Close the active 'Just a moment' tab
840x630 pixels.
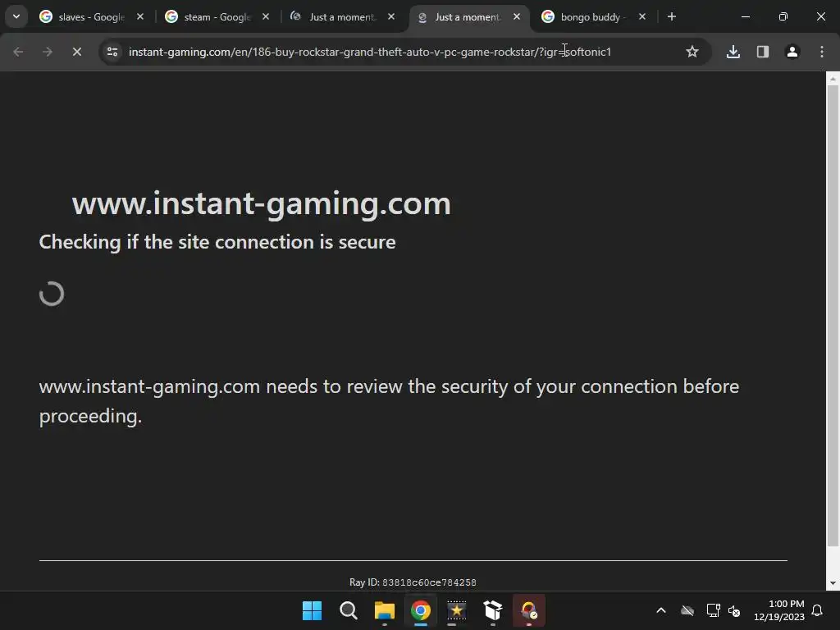[517, 17]
